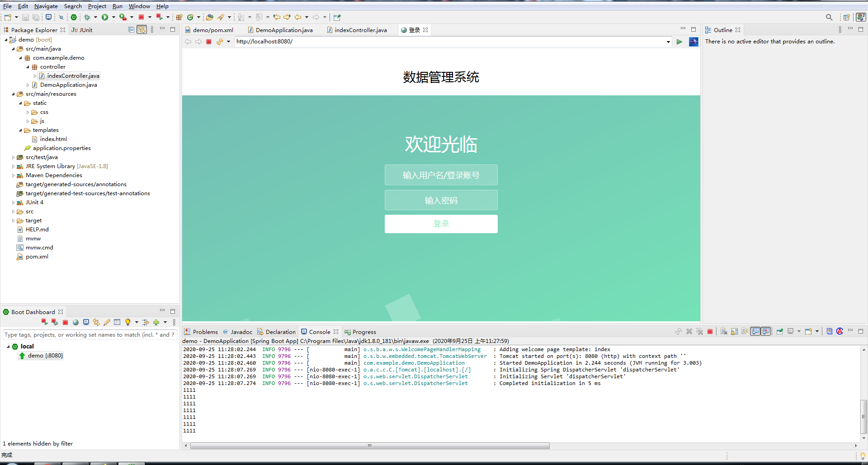Refresh the internal browser page
Image resolution: width=868 pixels, height=465 pixels.
tap(221, 42)
